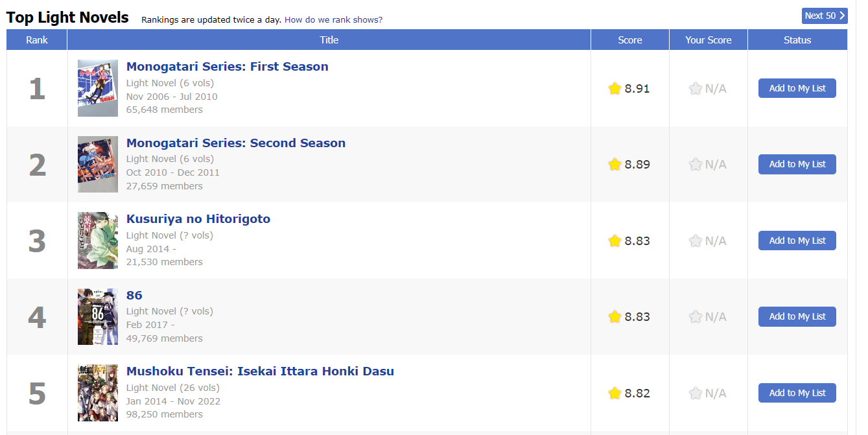Add Kusuriya no Hitorigoto to My List

797,241
